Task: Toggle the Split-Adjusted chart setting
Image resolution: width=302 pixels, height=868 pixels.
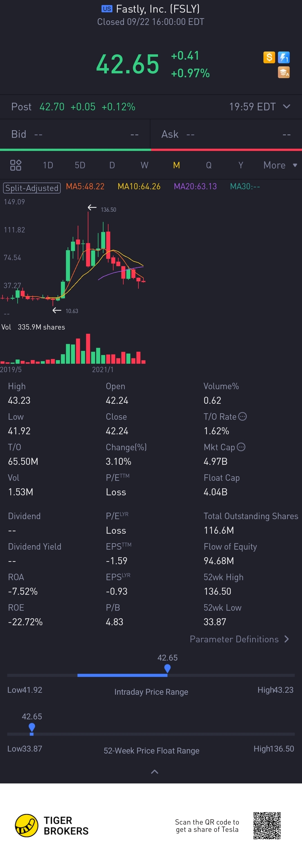Action: (32, 188)
